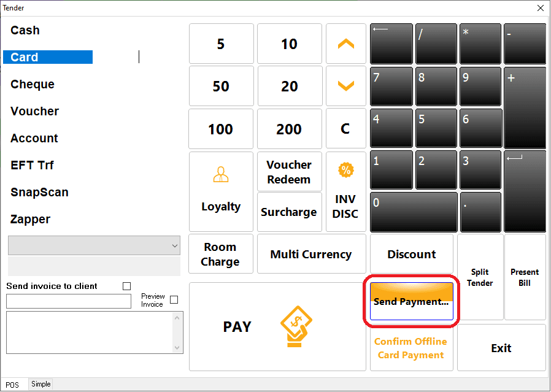The image size is (551, 392).
Task: Select the Cash tender type
Action: tap(25, 30)
